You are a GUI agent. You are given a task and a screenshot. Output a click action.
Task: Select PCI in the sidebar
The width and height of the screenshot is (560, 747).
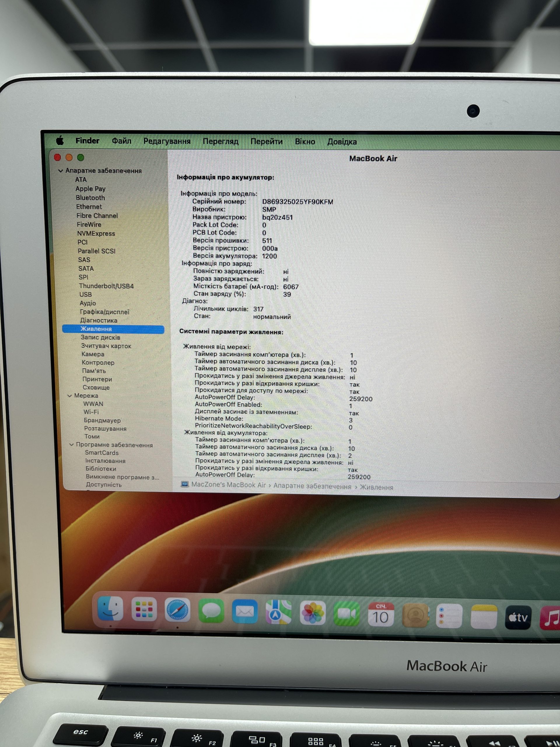82,242
